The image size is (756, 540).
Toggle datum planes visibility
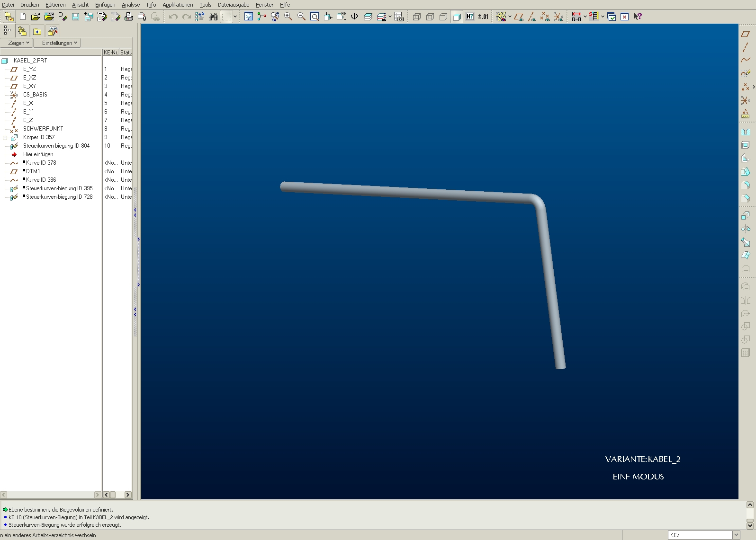click(519, 17)
